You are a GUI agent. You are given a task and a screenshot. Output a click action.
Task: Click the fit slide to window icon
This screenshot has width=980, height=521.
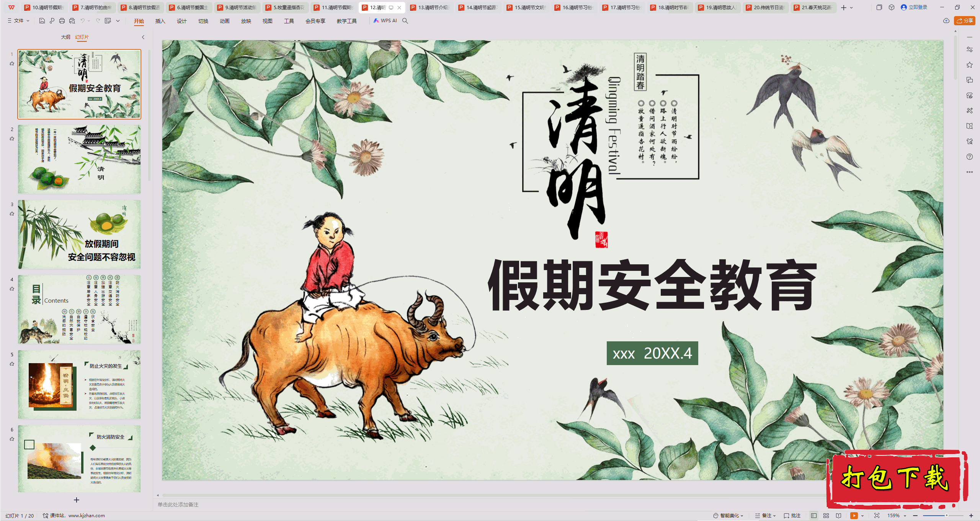tap(877, 516)
